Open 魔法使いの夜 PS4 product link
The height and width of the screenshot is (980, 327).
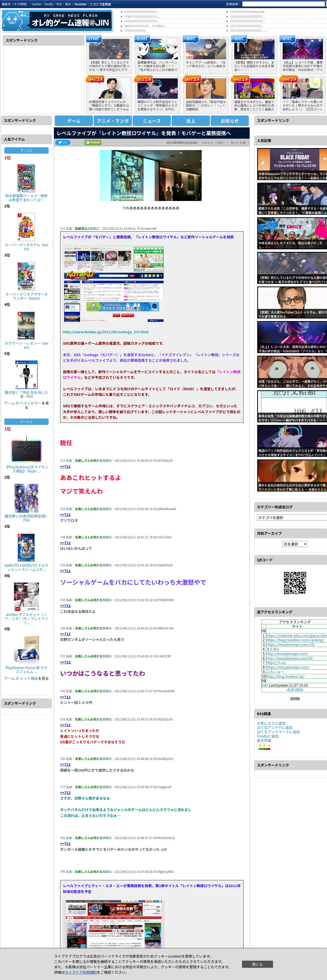26,518
